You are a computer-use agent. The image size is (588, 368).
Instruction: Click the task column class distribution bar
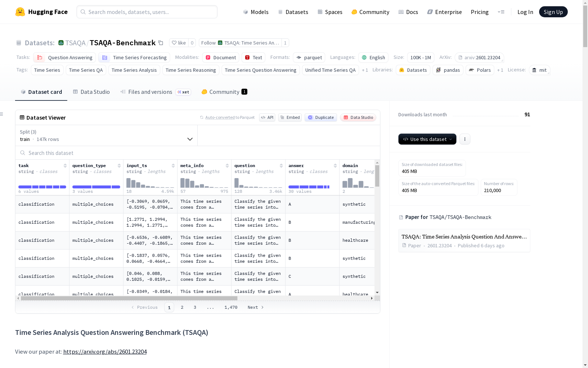pyautogui.click(x=42, y=187)
